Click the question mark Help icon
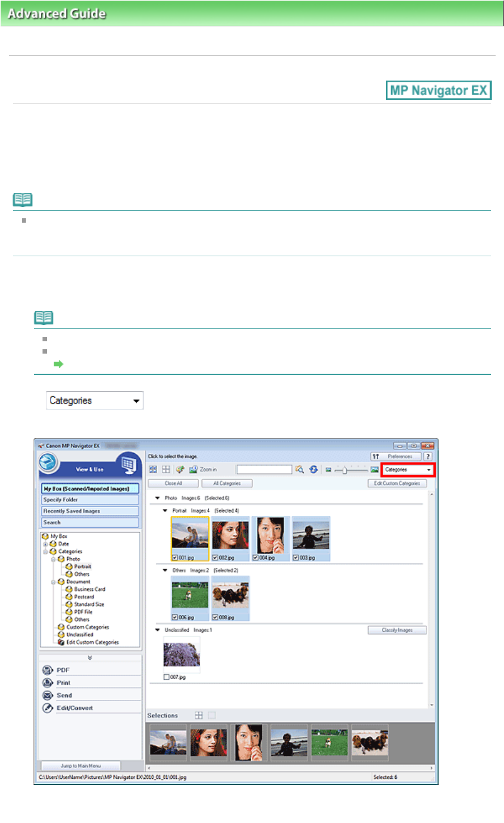The height and width of the screenshot is (823, 504). 428,457
